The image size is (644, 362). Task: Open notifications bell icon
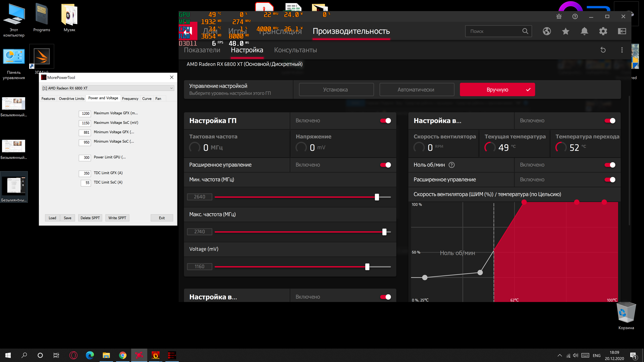coord(584,31)
